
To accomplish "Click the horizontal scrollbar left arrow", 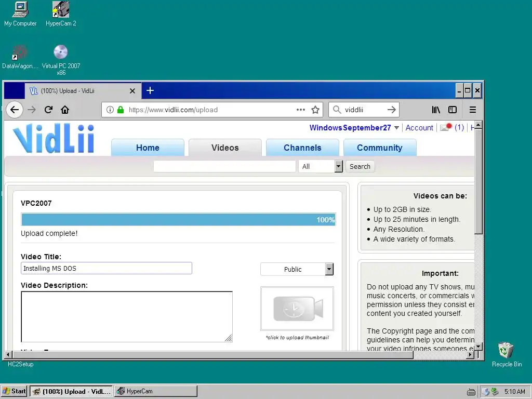I will click(x=8, y=355).
